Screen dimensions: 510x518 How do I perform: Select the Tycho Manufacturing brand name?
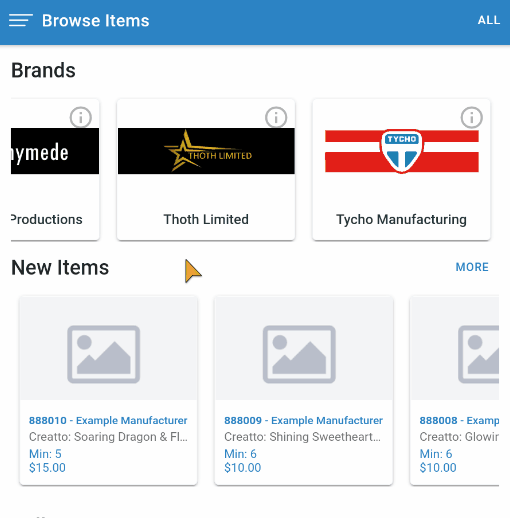pyautogui.click(x=401, y=220)
